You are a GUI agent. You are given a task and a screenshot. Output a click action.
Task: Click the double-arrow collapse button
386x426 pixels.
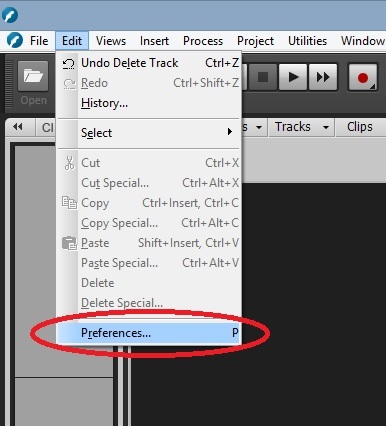coord(18,127)
